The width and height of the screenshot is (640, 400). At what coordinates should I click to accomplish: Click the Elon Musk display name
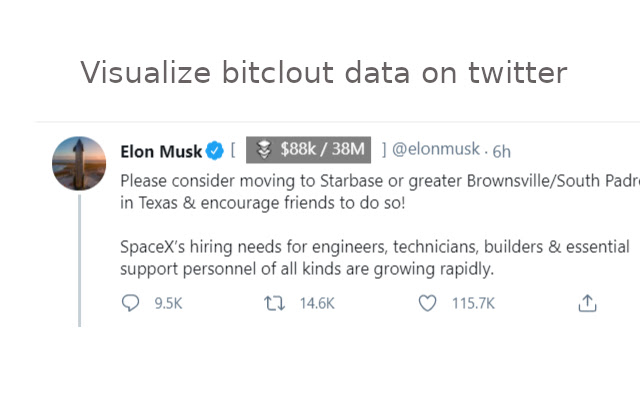pyautogui.click(x=160, y=151)
